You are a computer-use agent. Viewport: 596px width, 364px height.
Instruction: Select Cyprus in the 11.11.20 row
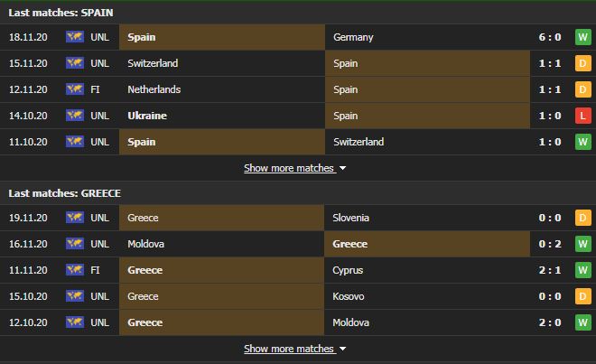tap(348, 270)
